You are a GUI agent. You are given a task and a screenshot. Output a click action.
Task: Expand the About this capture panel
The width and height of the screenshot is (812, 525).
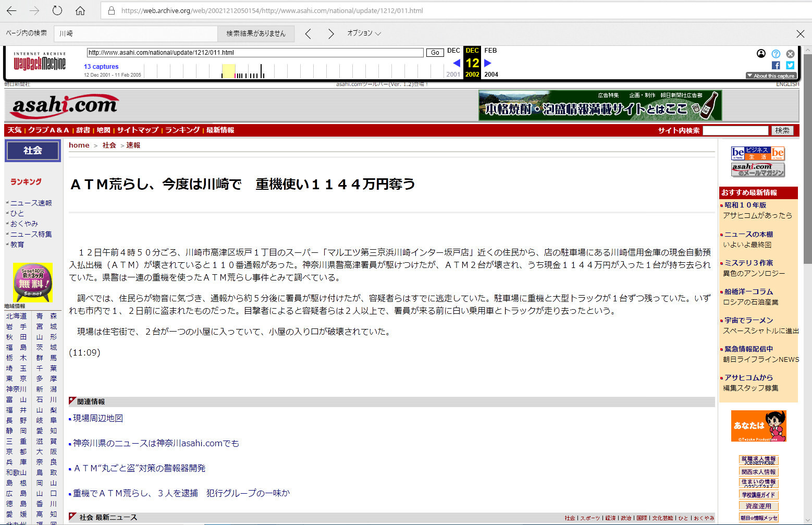pos(770,76)
